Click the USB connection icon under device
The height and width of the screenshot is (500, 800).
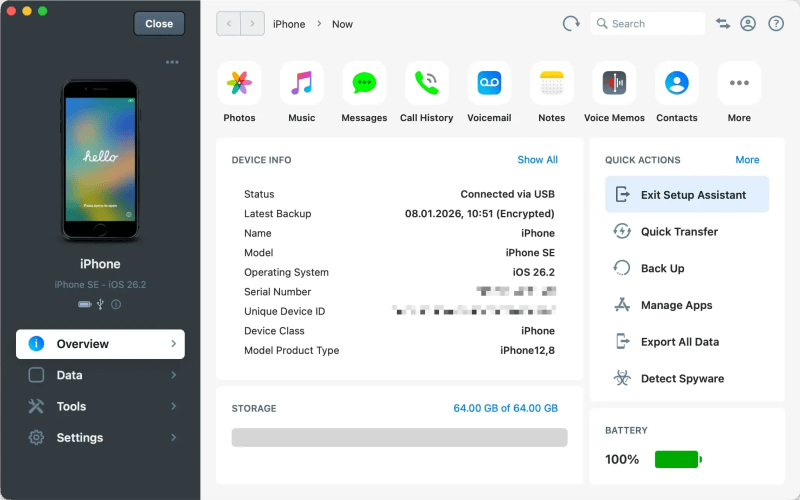101,305
